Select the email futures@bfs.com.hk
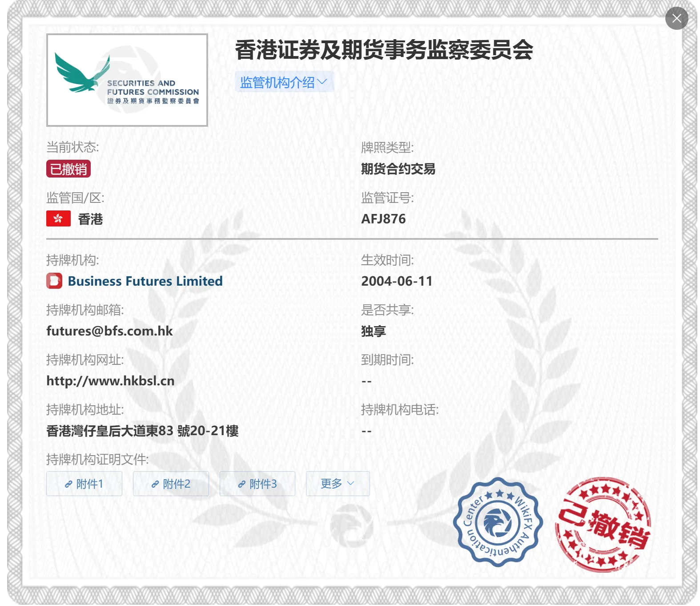 coord(109,331)
